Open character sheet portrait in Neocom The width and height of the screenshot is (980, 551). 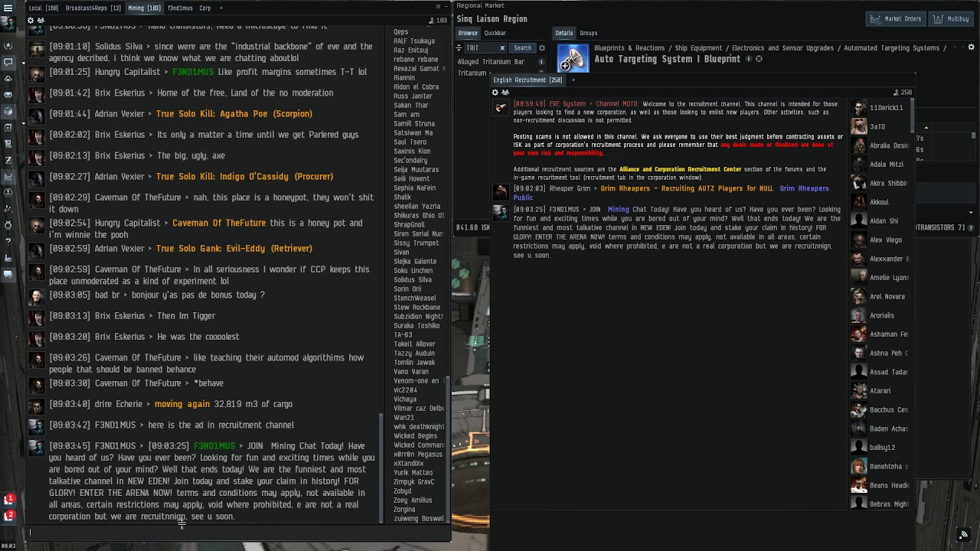coord(8,24)
